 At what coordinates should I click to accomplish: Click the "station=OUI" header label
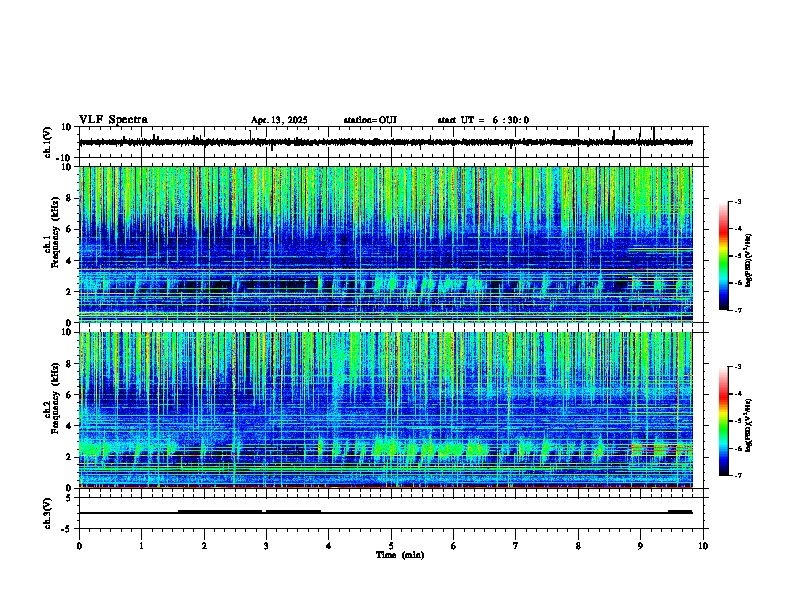[370, 120]
